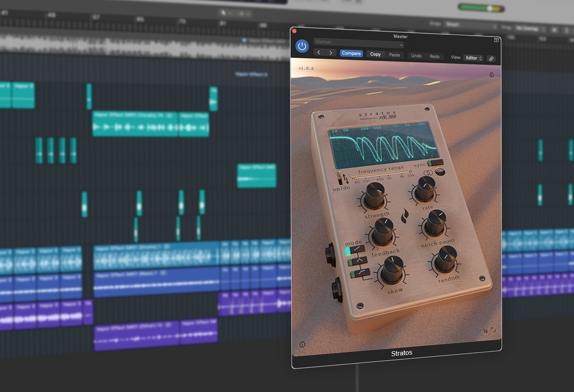Click the Undo button
The width and height of the screenshot is (574, 392).
[x=416, y=56]
